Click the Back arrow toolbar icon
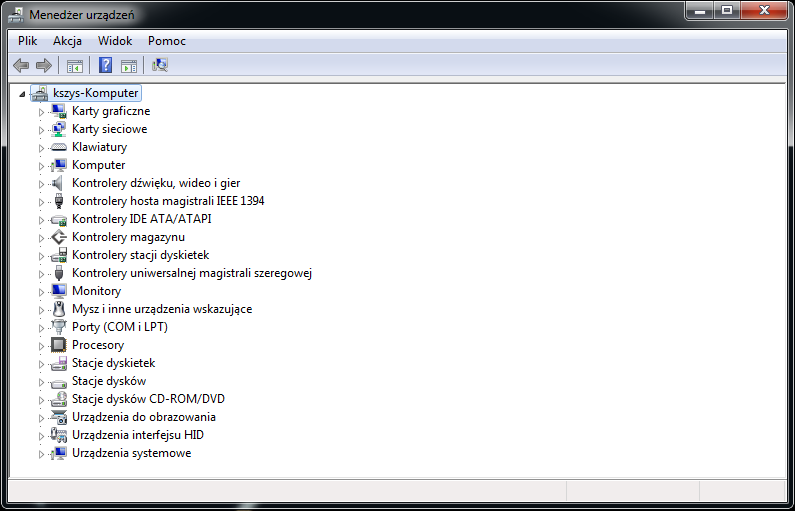 21,65
